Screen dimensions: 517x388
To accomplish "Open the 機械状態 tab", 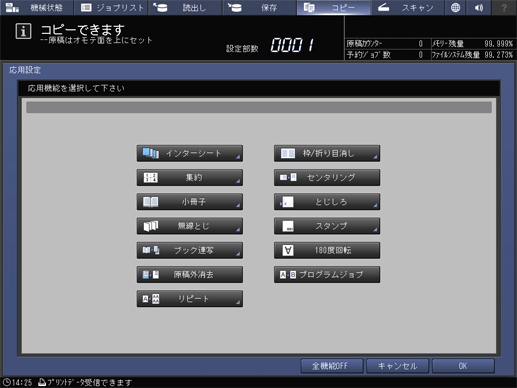I will (36, 7).
